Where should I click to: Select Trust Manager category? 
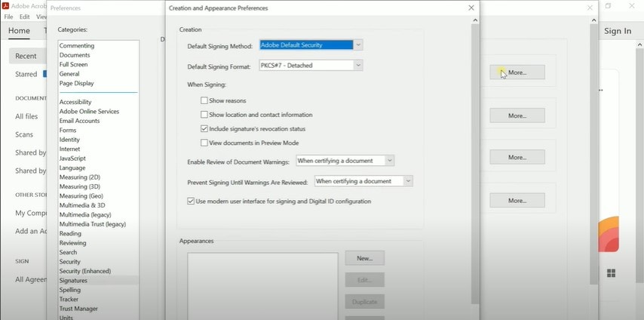(x=78, y=309)
